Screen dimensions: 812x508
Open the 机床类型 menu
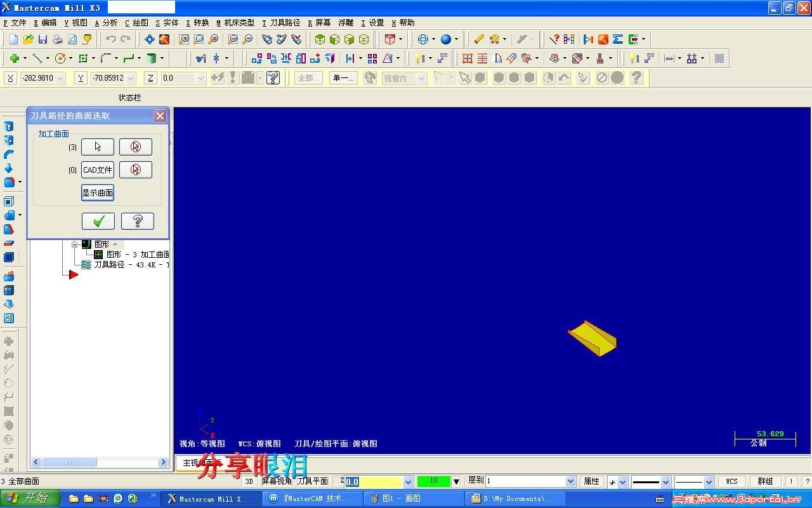tap(235, 23)
